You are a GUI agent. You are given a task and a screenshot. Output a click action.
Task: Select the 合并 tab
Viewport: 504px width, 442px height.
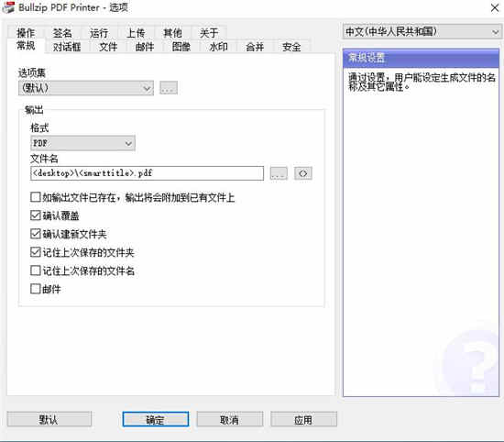(255, 47)
